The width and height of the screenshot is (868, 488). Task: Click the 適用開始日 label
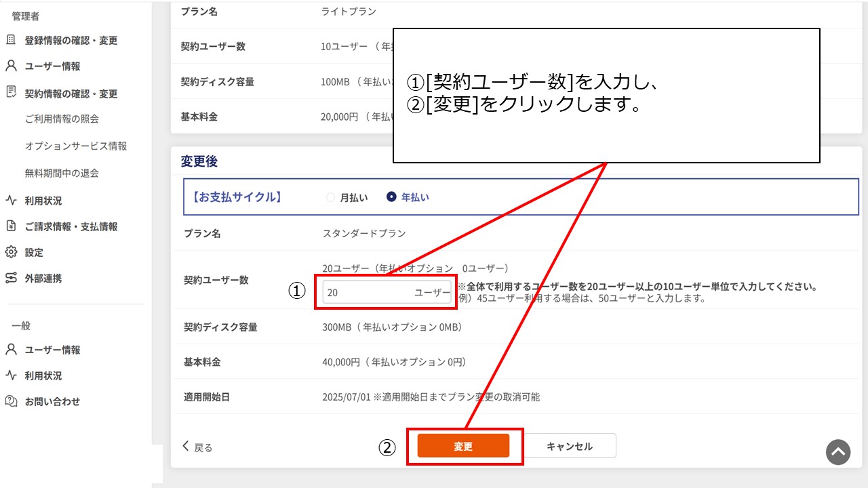coord(207,397)
